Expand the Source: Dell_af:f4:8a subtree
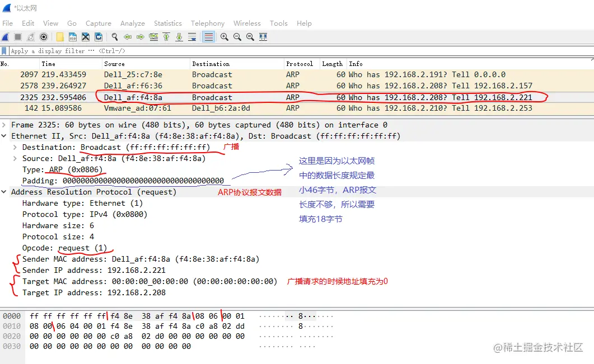The width and height of the screenshot is (594, 364). click(15, 158)
